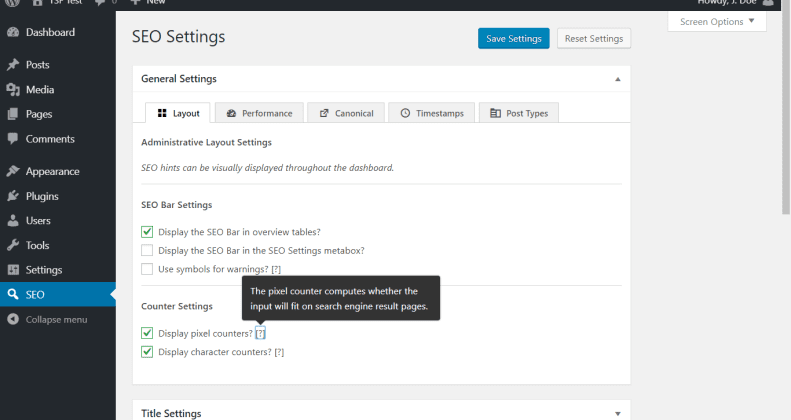Click the New plus icon in admin bar
Image resolution: width=791 pixels, height=420 pixels.
[x=135, y=2]
